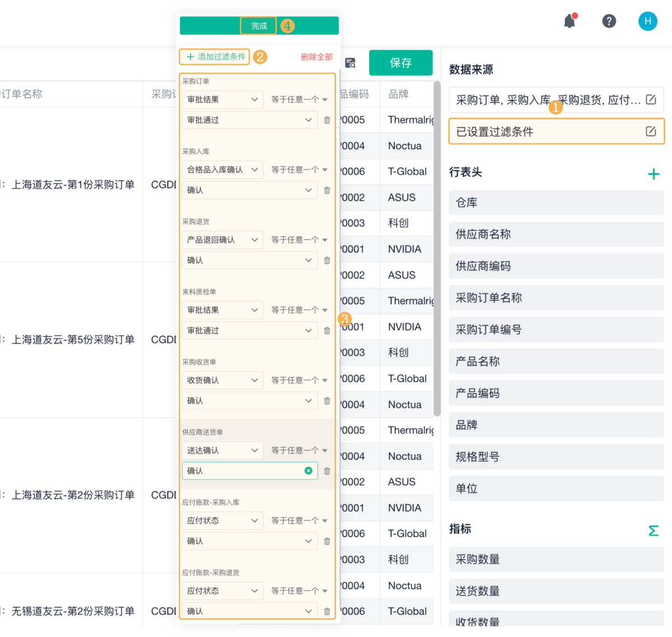Open the notifications bell
The height and width of the screenshot is (637, 672).
pyautogui.click(x=570, y=21)
